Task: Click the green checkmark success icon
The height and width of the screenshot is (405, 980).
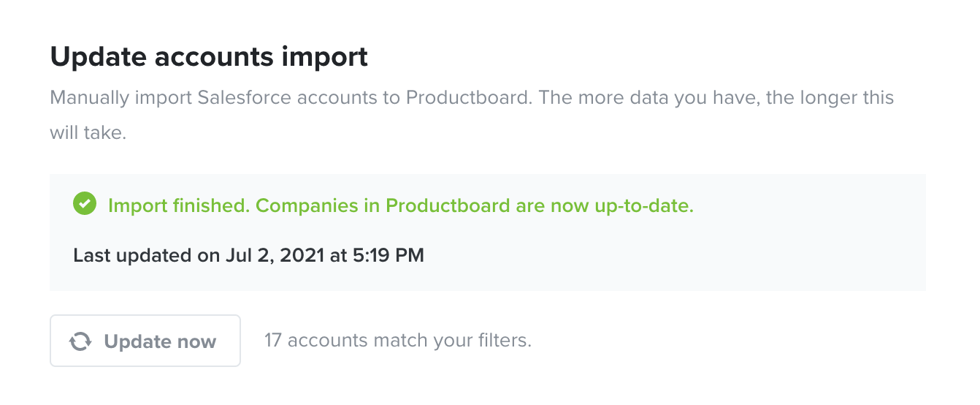Action: tap(85, 204)
